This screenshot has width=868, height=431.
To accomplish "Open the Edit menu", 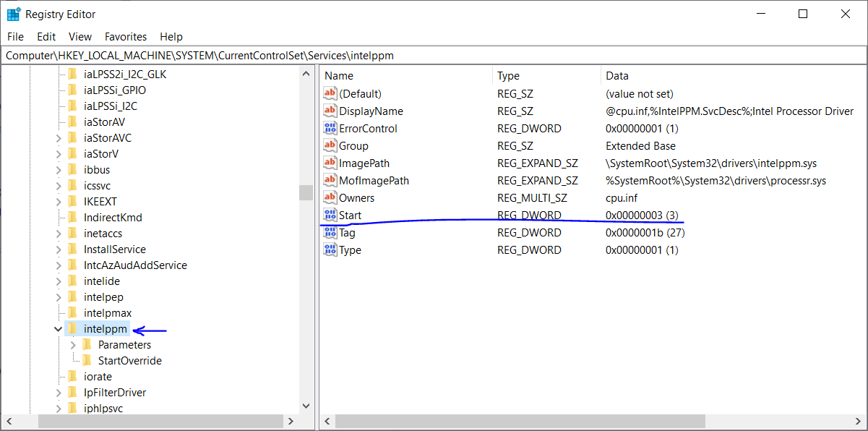I will (46, 36).
